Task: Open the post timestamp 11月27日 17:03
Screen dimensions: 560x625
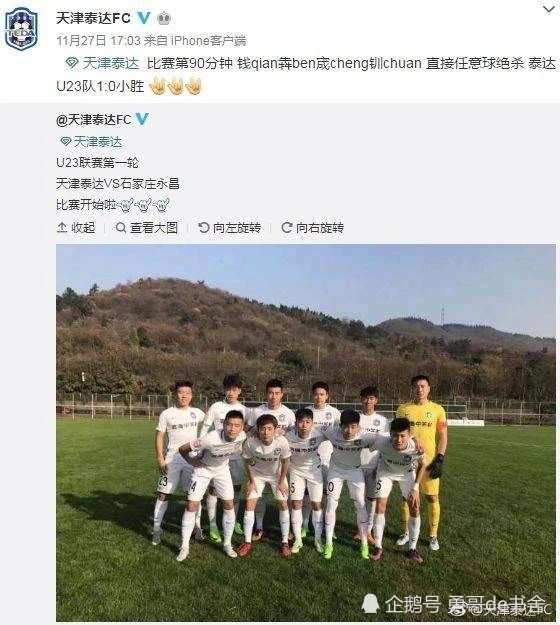Action: pos(98,41)
